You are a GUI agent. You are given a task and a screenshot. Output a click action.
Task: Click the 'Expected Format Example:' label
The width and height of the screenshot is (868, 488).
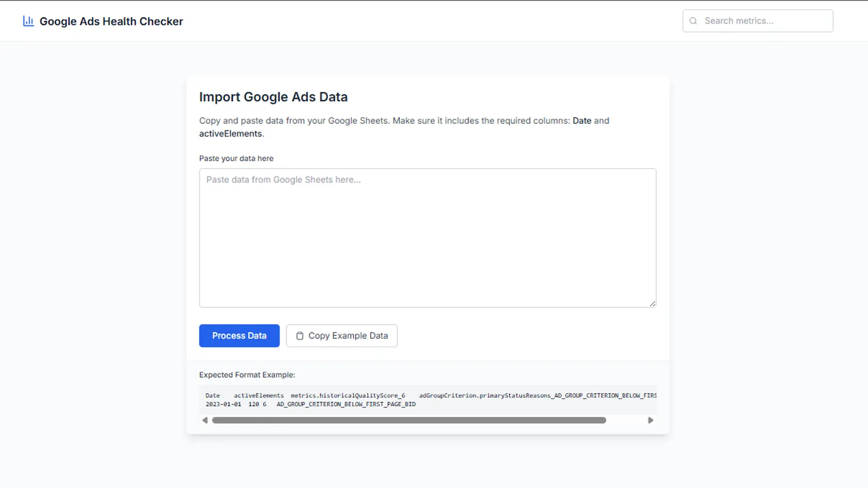point(247,375)
